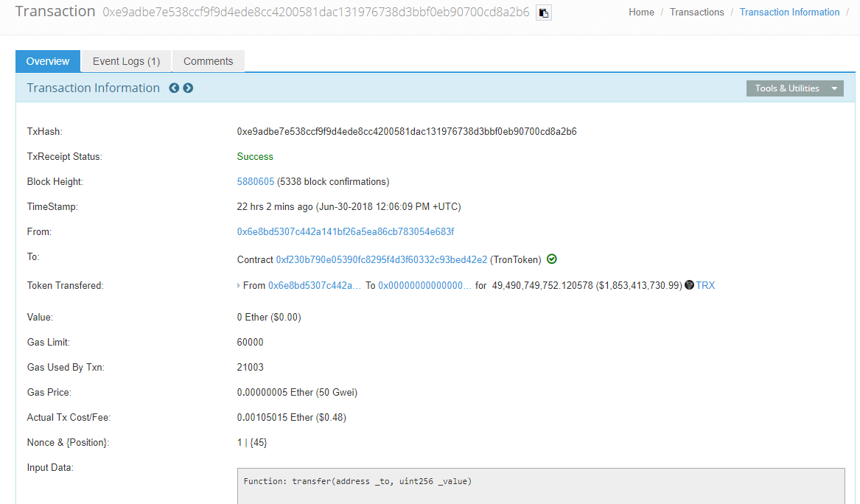Go to Home via breadcrumb
This screenshot has width=860, height=504.
click(641, 12)
